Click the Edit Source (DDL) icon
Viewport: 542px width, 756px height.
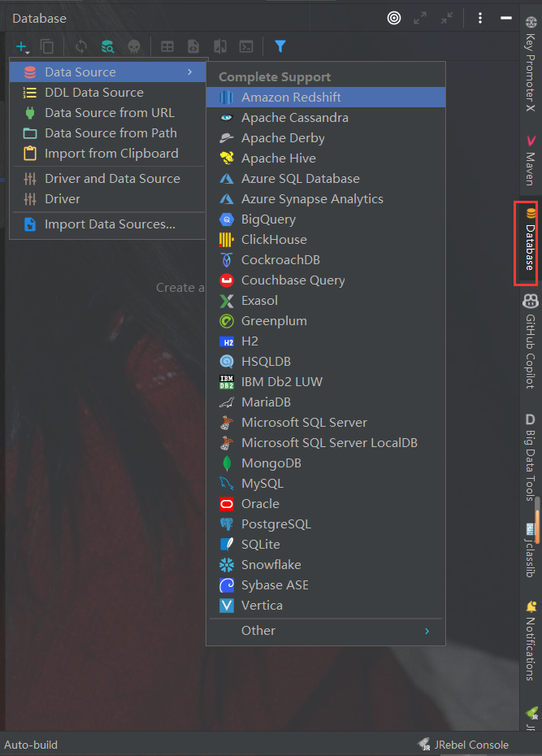193,47
